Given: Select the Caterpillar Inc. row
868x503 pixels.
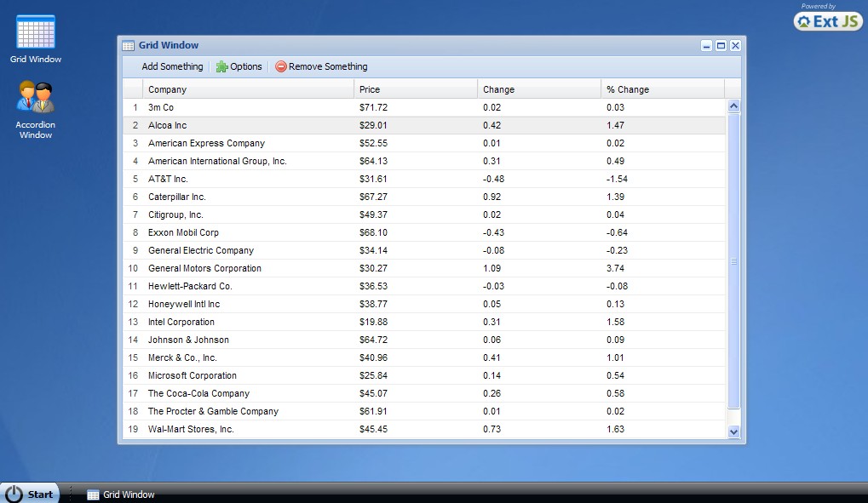Looking at the screenshot, I should 424,197.
